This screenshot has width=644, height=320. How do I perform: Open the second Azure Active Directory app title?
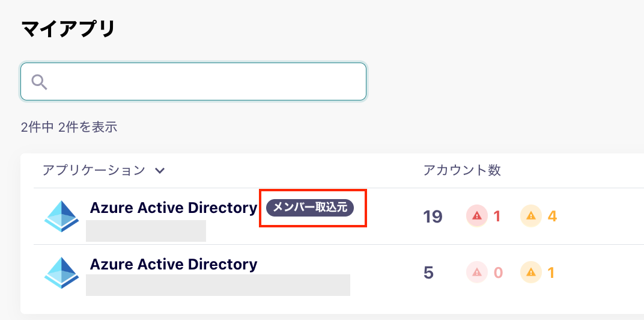(174, 264)
